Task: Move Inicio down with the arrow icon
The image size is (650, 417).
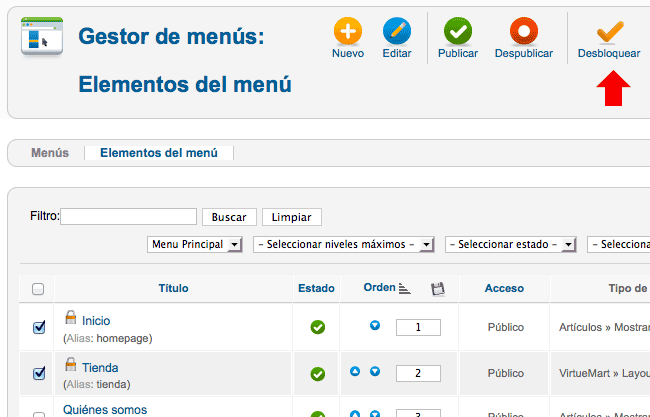Action: [375, 325]
